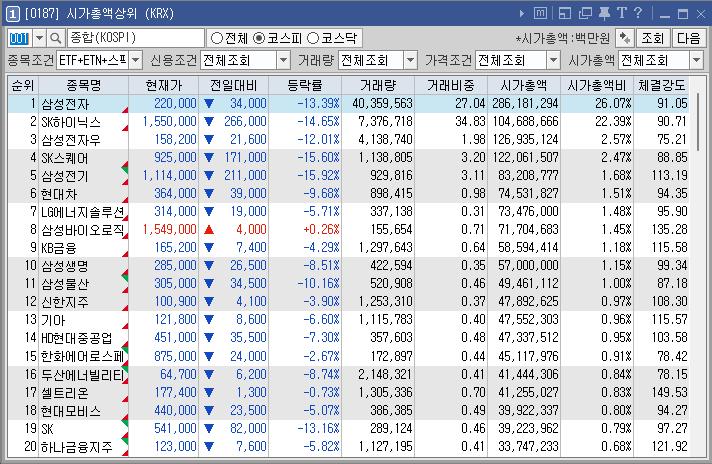Screen dimensions: 712x464
Task: Open the 신용조건 전체조회 dropdown
Action: pos(283,60)
